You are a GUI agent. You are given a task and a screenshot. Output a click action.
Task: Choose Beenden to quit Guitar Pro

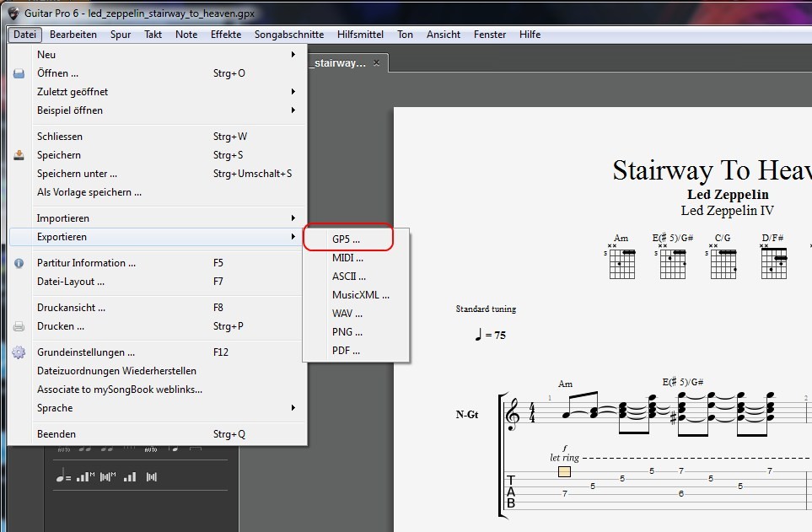[155, 434]
